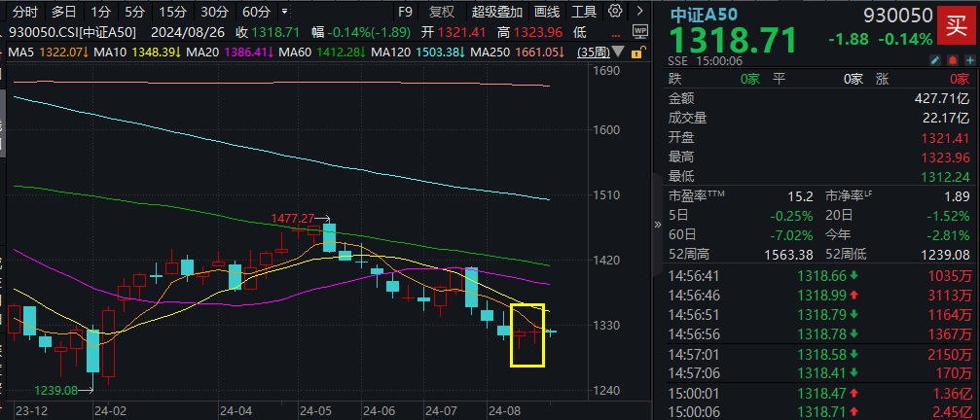Viewport: 980px width, 420px height.
Task: Open the 工具 tools menu
Action: [584, 12]
